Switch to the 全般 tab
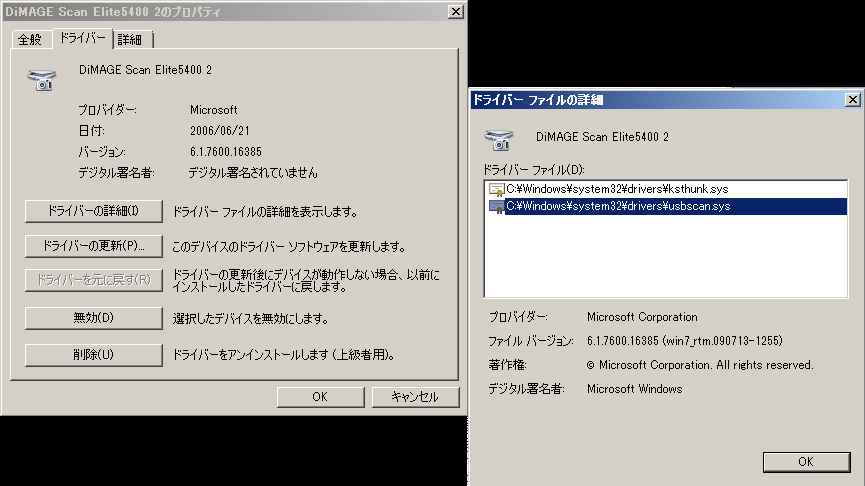Image resolution: width=865 pixels, height=486 pixels. click(30, 40)
